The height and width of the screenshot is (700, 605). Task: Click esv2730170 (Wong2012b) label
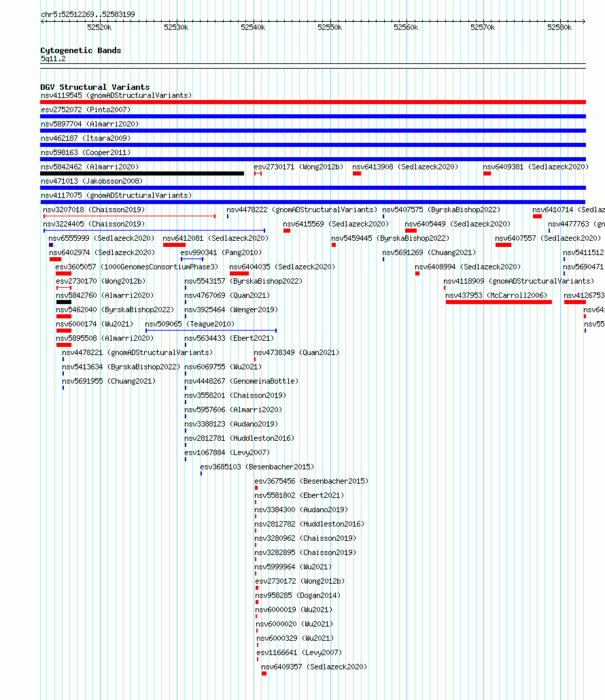coord(101,281)
